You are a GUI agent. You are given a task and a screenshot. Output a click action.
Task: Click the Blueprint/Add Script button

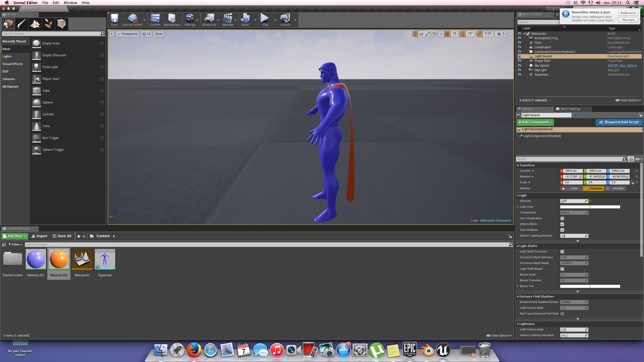click(x=619, y=122)
